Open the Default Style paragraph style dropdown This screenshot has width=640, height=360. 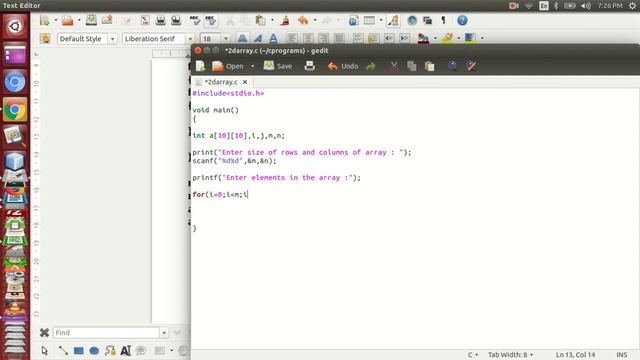click(x=112, y=39)
